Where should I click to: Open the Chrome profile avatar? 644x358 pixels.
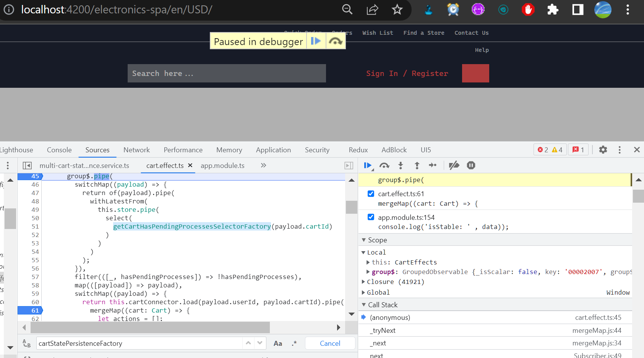[603, 10]
